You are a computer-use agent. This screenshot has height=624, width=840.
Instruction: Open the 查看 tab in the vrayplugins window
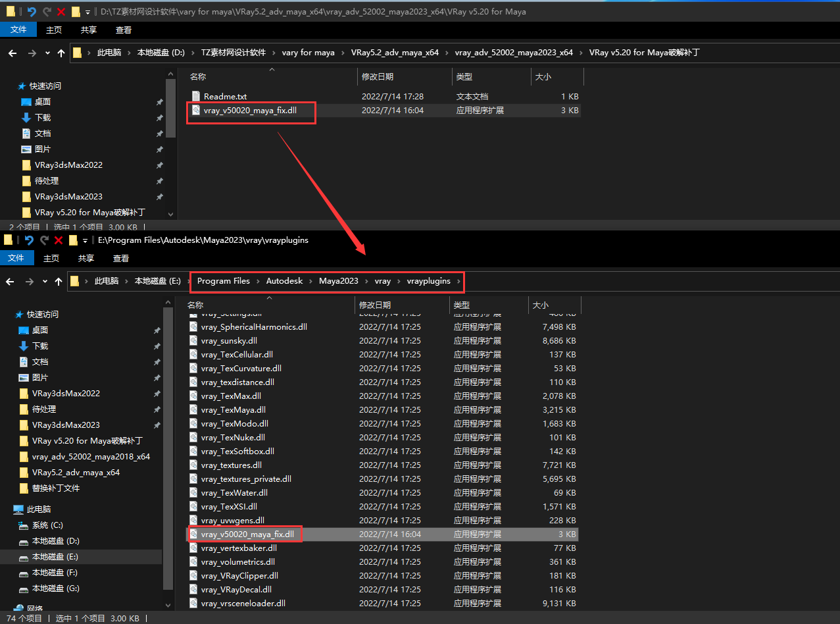[x=121, y=258]
